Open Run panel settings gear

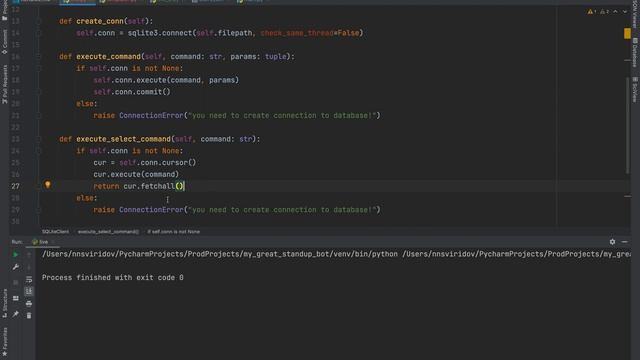click(612, 242)
